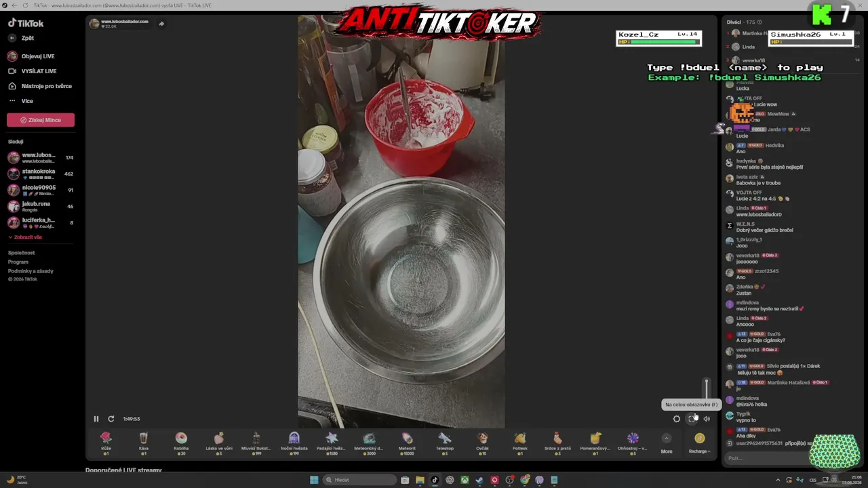Open jakub.runa's live stream

[x=41, y=206]
